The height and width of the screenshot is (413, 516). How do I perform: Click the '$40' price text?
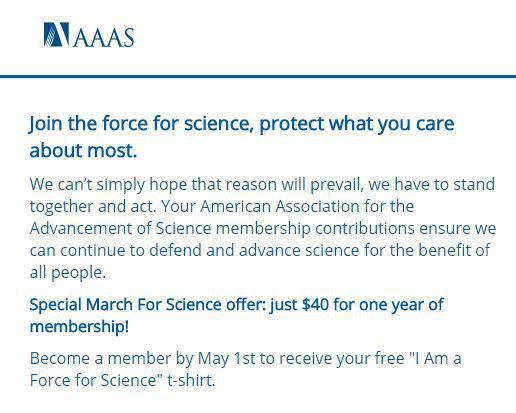click(315, 304)
